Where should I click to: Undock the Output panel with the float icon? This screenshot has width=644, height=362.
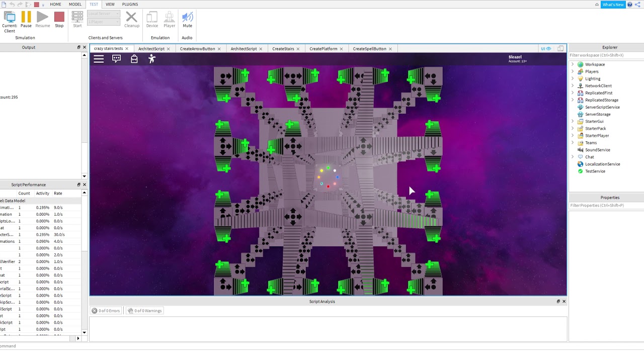pos(78,47)
